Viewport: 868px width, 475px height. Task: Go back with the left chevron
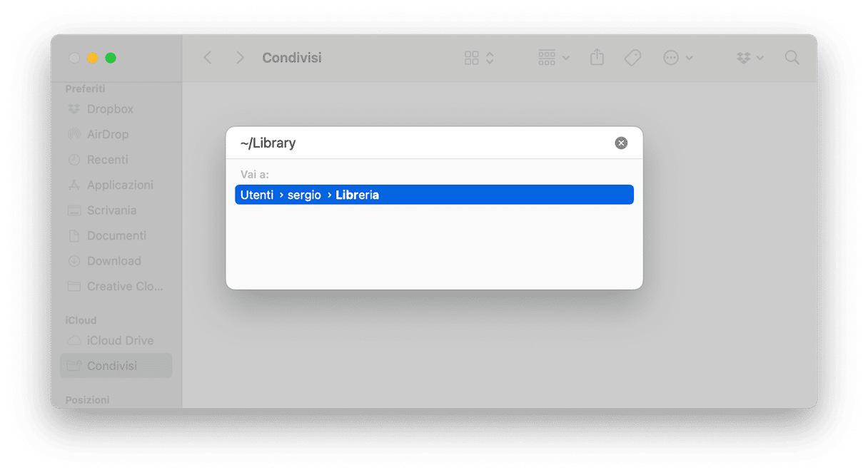point(208,58)
